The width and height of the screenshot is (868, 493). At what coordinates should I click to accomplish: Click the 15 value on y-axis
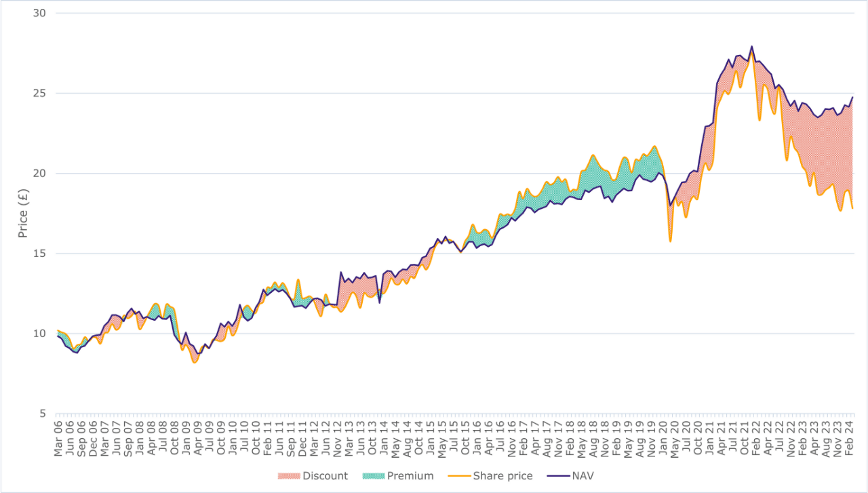point(39,254)
